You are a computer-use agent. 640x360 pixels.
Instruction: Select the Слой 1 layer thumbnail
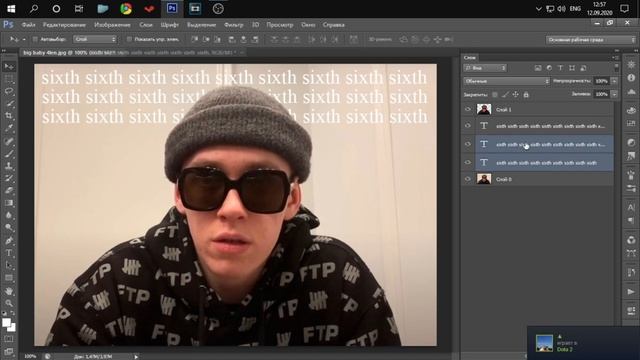tap(484, 109)
